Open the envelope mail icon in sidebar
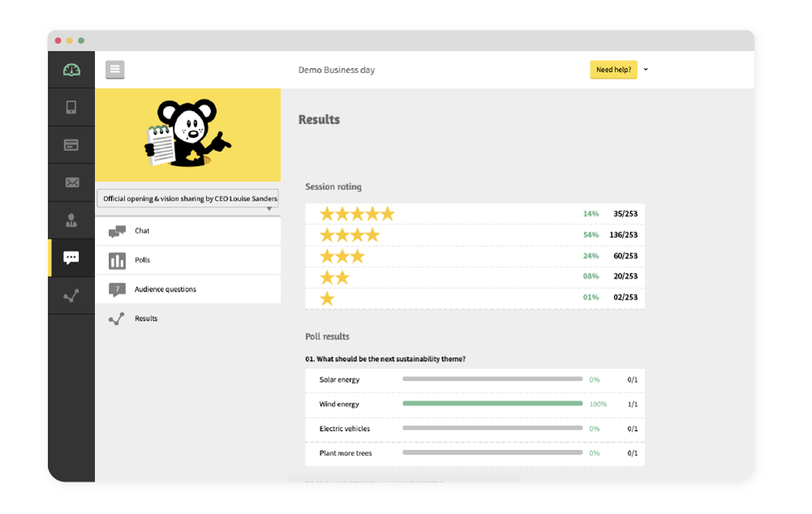The height and width of the screenshot is (514, 812). 72,182
